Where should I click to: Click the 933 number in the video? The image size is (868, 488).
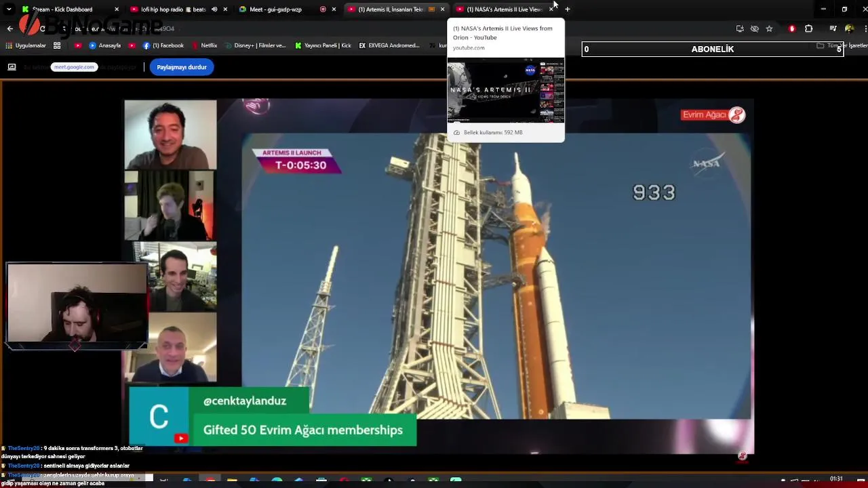(654, 193)
